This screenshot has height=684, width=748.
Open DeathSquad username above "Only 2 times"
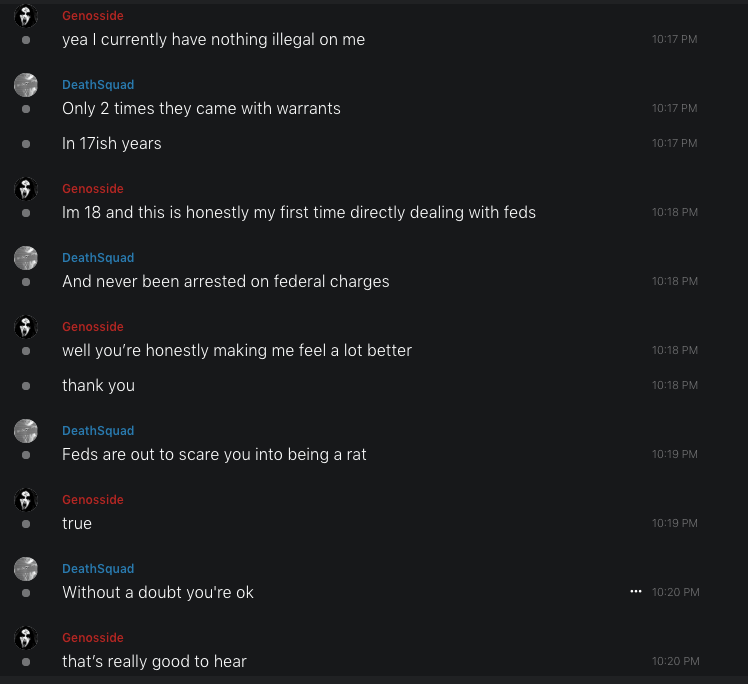tap(98, 85)
